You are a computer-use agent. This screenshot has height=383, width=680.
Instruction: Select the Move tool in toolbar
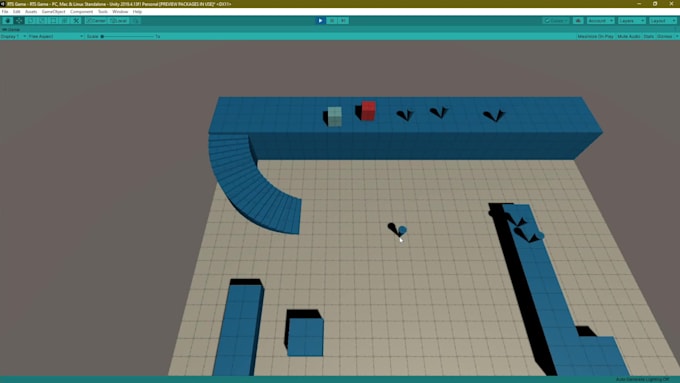(19, 21)
